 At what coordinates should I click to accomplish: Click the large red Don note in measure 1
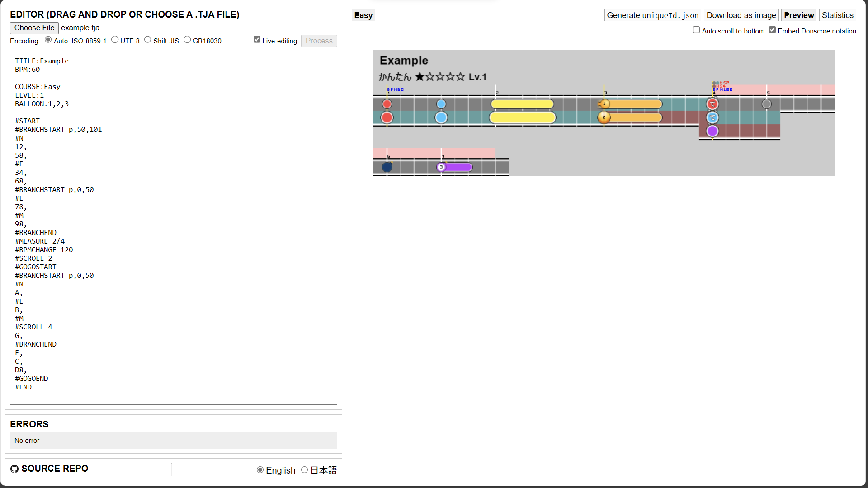coord(387,118)
